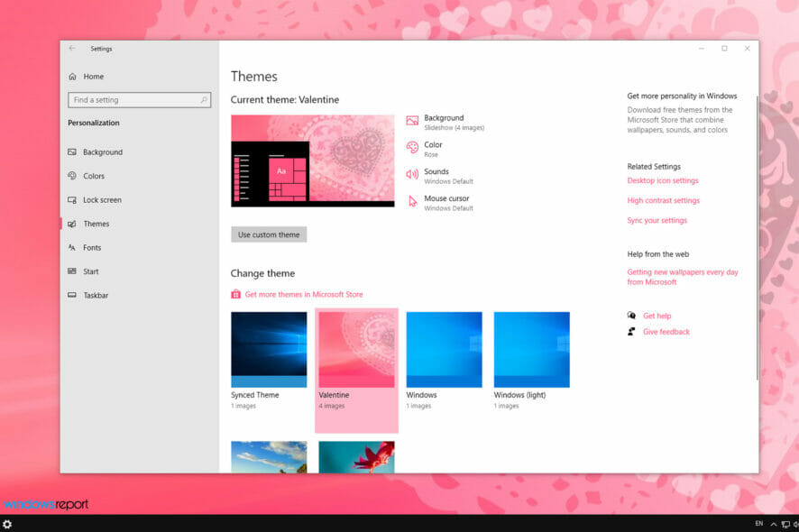Click the Start icon in sidebar
This screenshot has width=799, height=532.
(x=72, y=271)
